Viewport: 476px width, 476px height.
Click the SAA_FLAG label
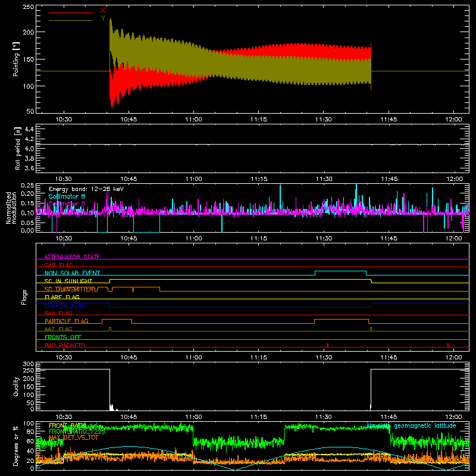pyautogui.click(x=58, y=313)
